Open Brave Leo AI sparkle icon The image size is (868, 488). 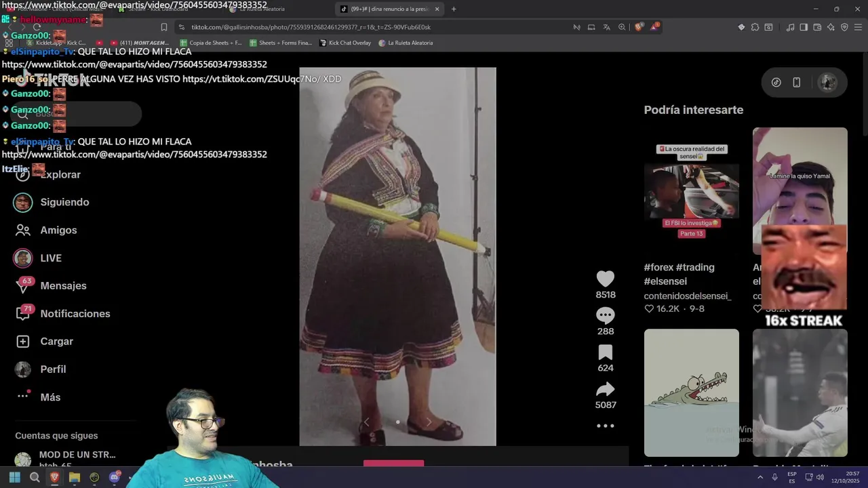point(831,27)
